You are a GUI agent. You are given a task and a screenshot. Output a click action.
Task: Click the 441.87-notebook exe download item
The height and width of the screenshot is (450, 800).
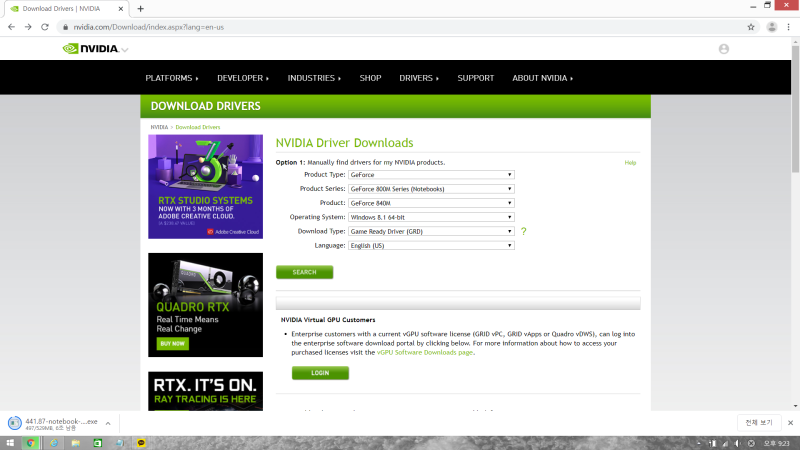point(61,424)
